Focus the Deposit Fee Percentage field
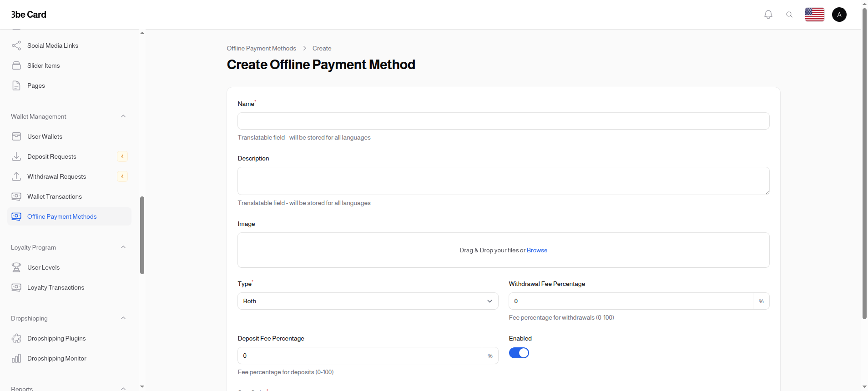Image resolution: width=868 pixels, height=391 pixels. tap(360, 356)
